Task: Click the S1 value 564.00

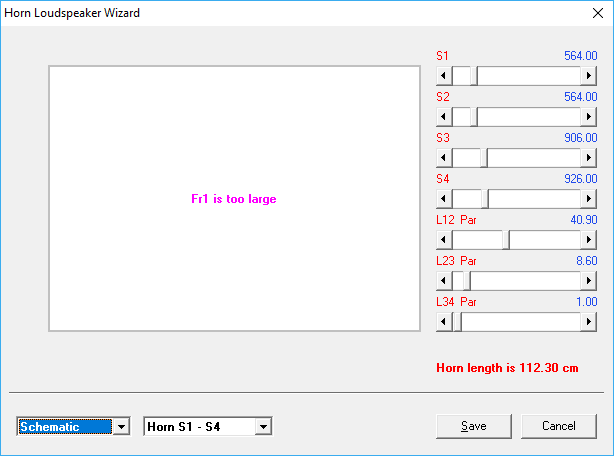Action: 581,56
